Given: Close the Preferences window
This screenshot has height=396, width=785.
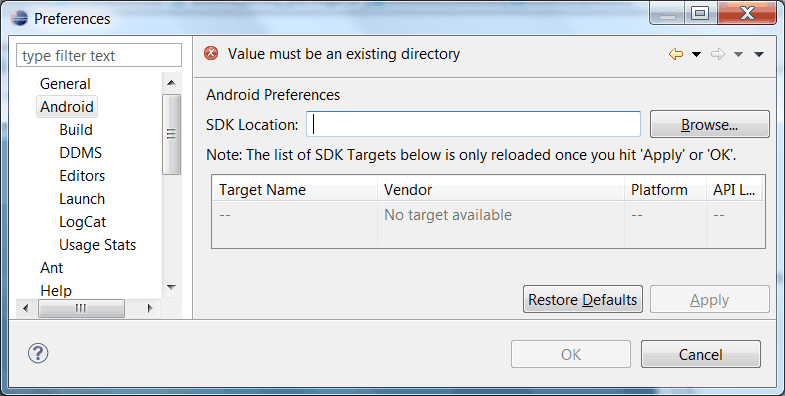Looking at the screenshot, I should click(747, 13).
